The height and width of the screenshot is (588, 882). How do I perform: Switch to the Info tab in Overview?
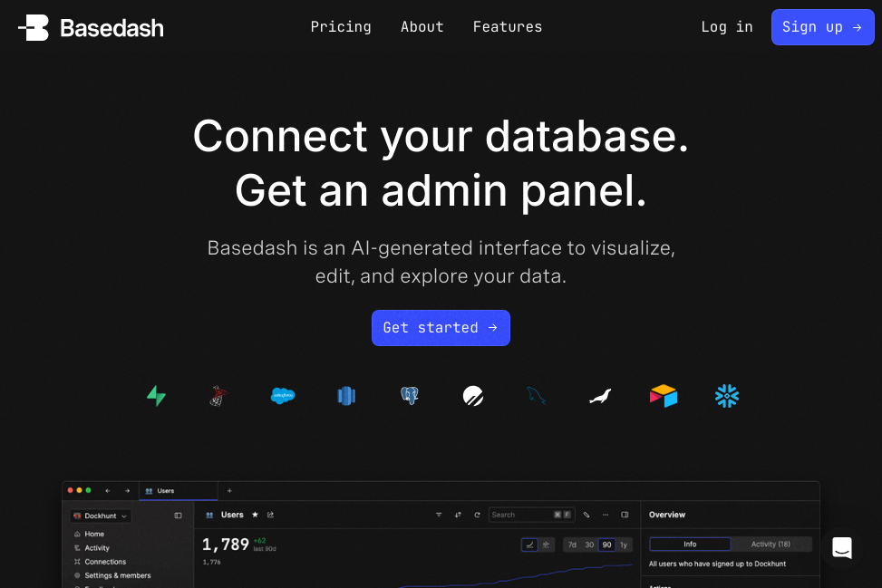coord(690,545)
